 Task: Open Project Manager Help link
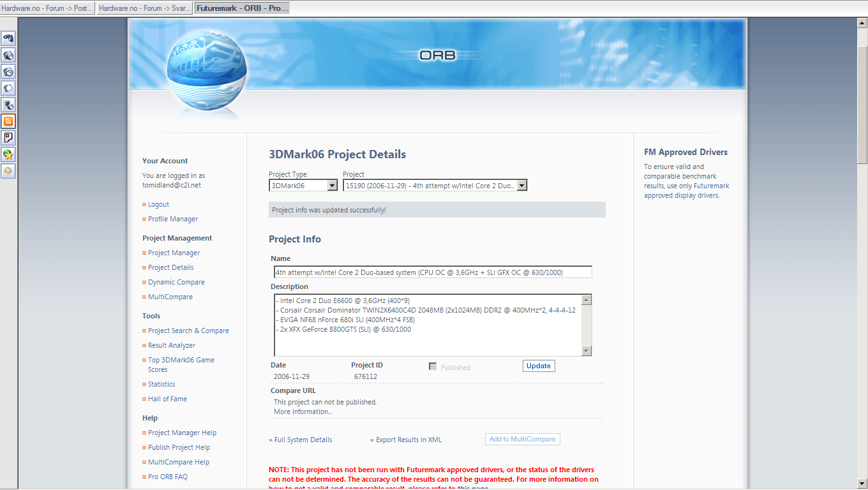182,433
